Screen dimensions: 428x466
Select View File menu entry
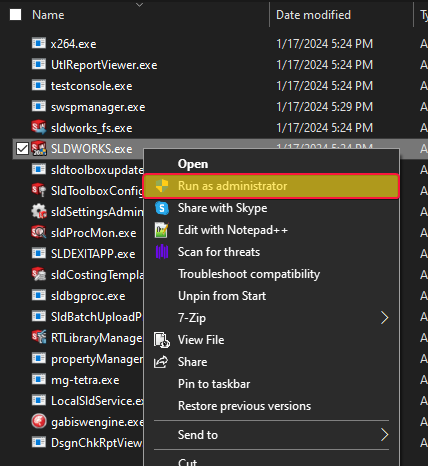coord(271,340)
